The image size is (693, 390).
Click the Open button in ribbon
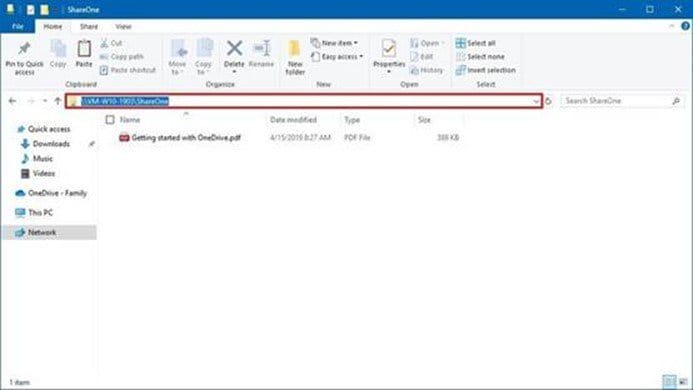pos(426,43)
